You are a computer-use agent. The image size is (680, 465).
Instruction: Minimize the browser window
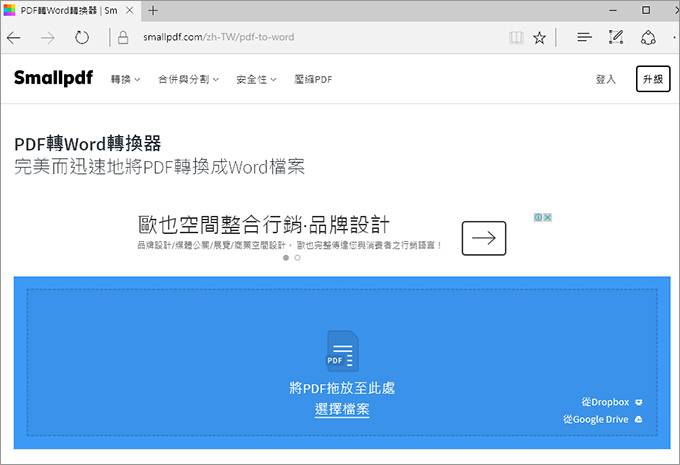[613, 10]
